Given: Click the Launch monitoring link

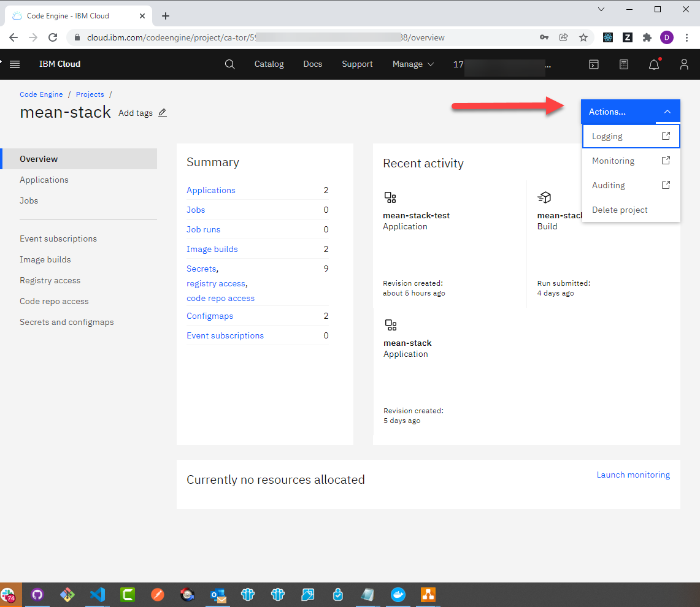Looking at the screenshot, I should [633, 475].
